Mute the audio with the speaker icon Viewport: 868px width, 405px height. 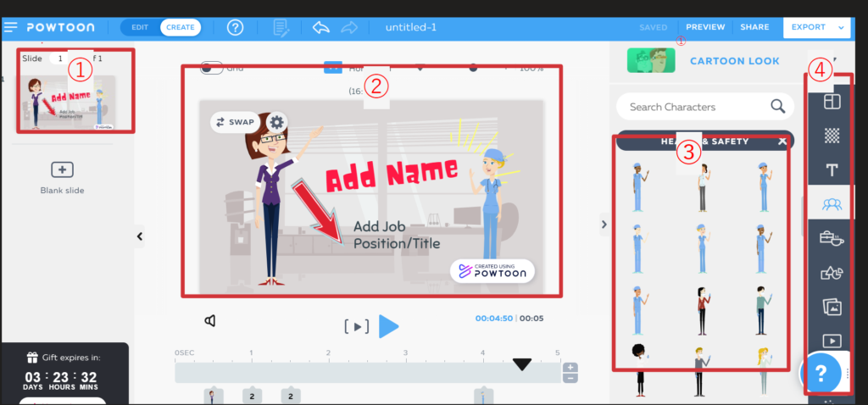pyautogui.click(x=210, y=320)
